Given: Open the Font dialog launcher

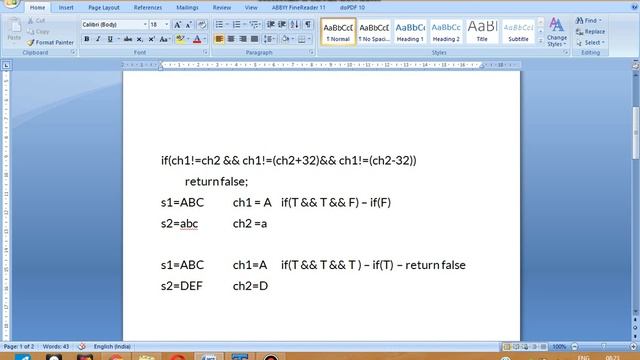Looking at the screenshot, I should pos(205,52).
